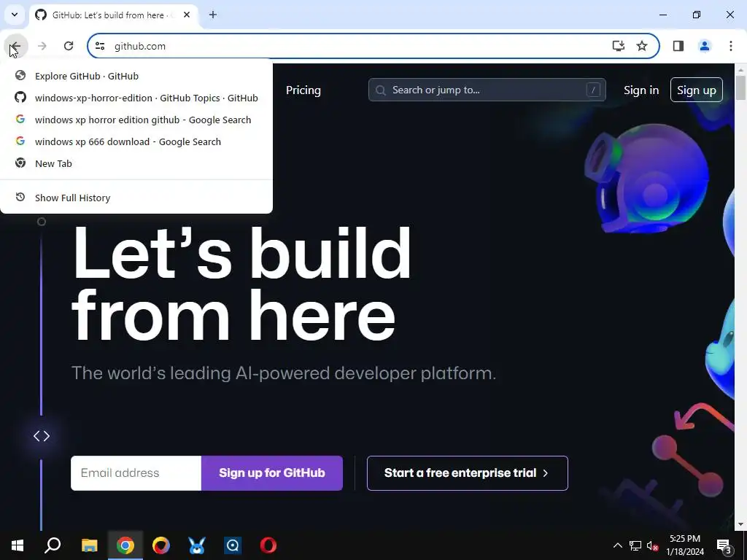Show hidden system tray icons
The width and height of the screenshot is (747, 560).
point(617,545)
